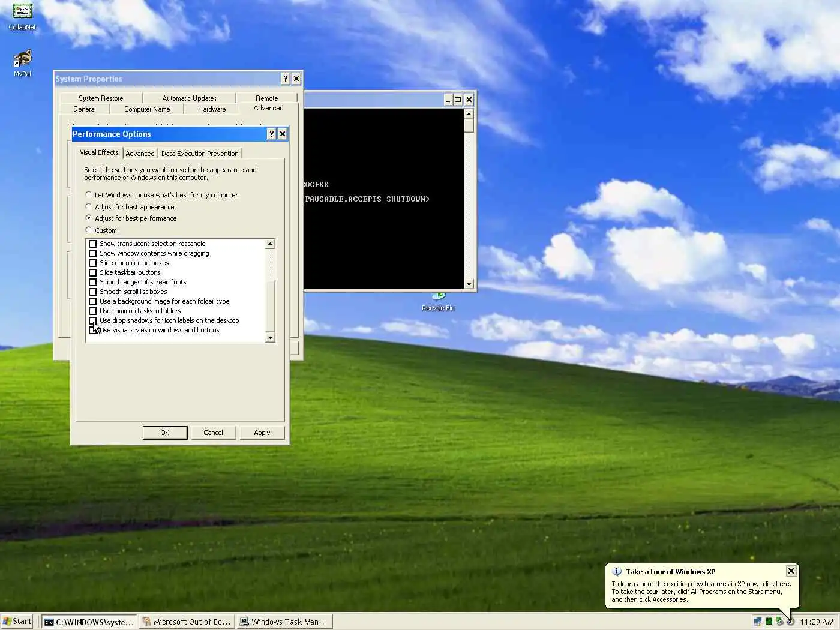The width and height of the screenshot is (840, 630).
Task: Maximize the command prompt window
Action: [x=458, y=100]
